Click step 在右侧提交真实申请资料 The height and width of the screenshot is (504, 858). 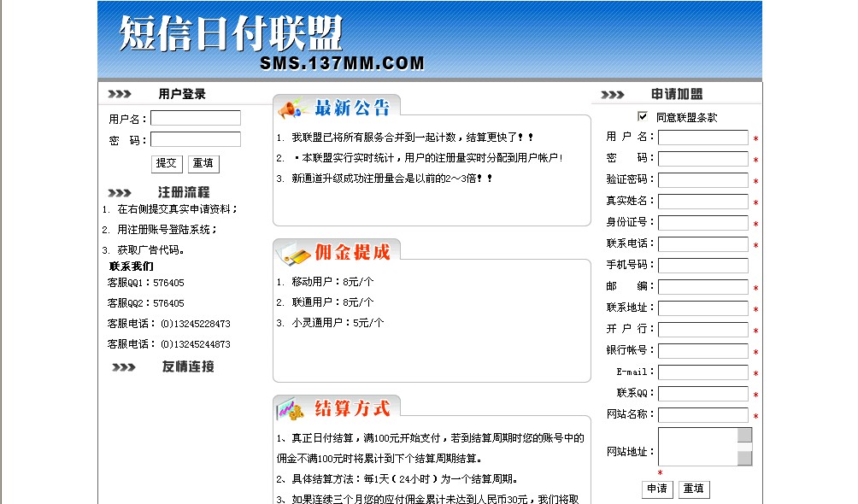[177, 209]
